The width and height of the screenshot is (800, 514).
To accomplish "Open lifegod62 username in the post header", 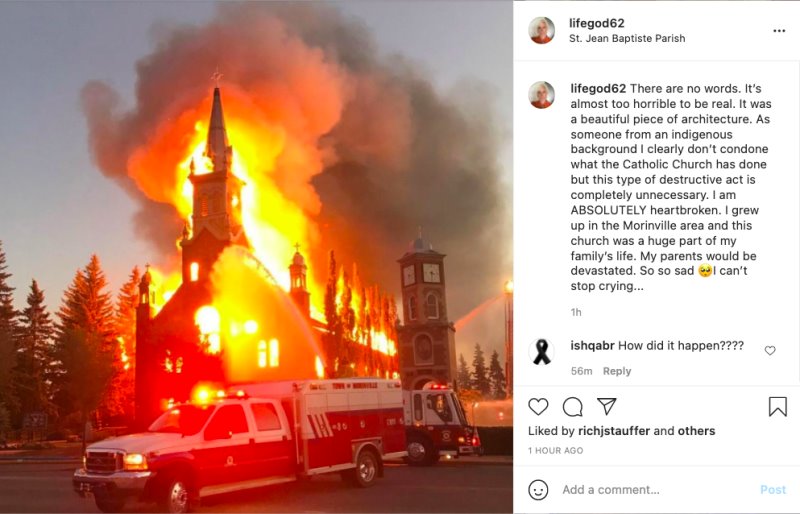I will click(596, 23).
